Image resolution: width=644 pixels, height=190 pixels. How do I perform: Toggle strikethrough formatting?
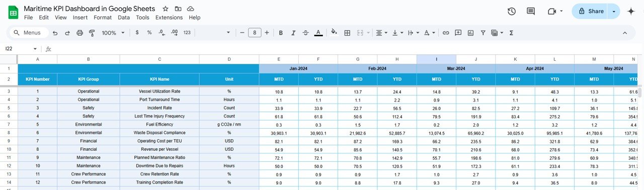(x=306, y=33)
